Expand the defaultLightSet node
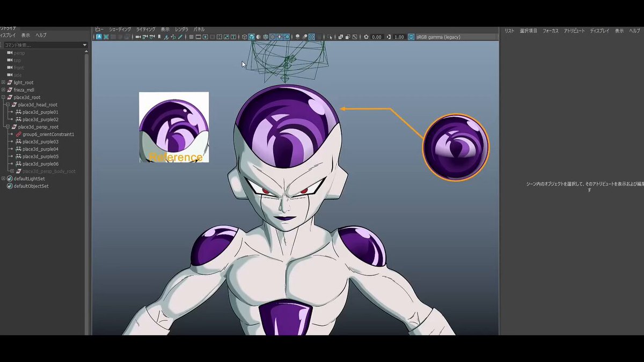644x362 pixels. click(3, 179)
